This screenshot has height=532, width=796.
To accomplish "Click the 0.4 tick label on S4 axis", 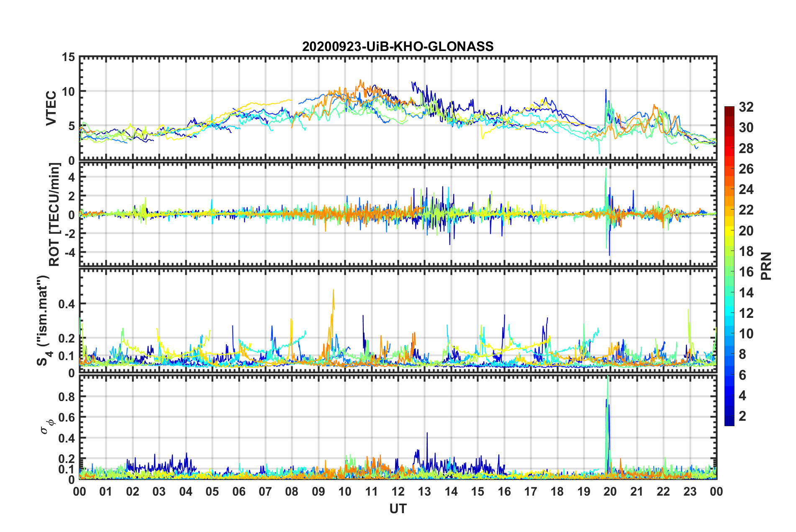I will click(x=67, y=304).
